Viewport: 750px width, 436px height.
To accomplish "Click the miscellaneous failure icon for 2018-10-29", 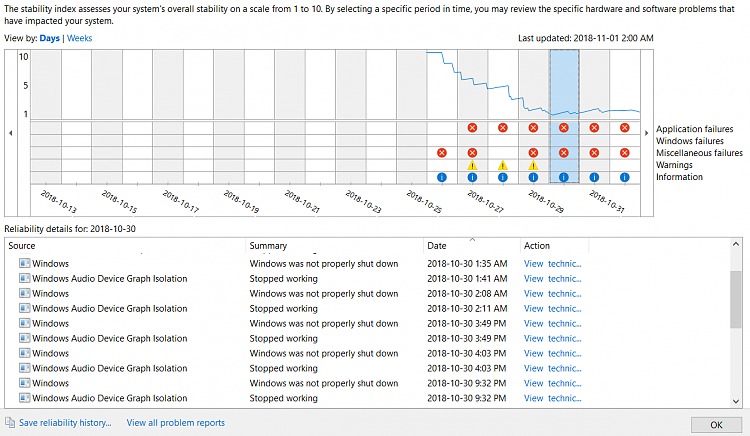I will [533, 153].
